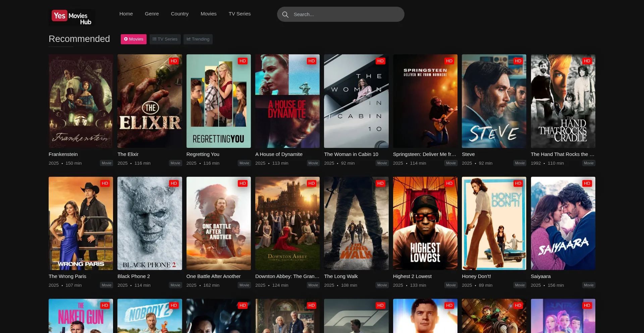Open the Black Phone 2 title link
Viewport: 644px width, 333px height.
coord(133,276)
